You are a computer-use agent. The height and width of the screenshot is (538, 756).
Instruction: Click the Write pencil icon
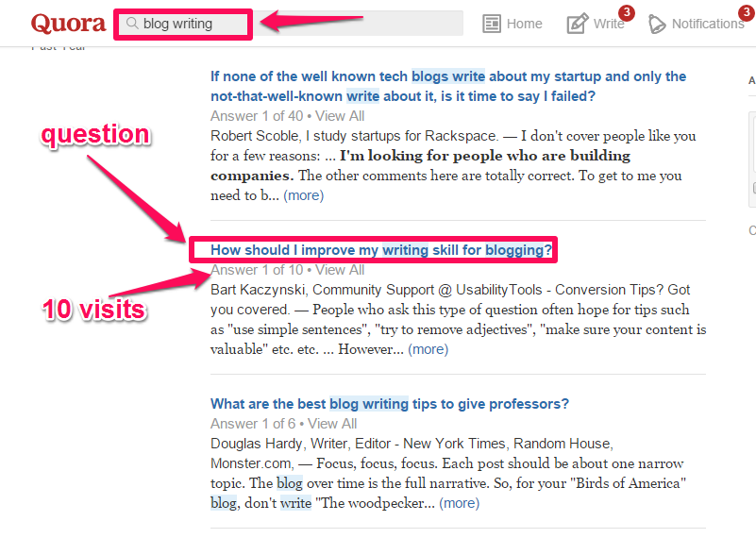point(577,24)
